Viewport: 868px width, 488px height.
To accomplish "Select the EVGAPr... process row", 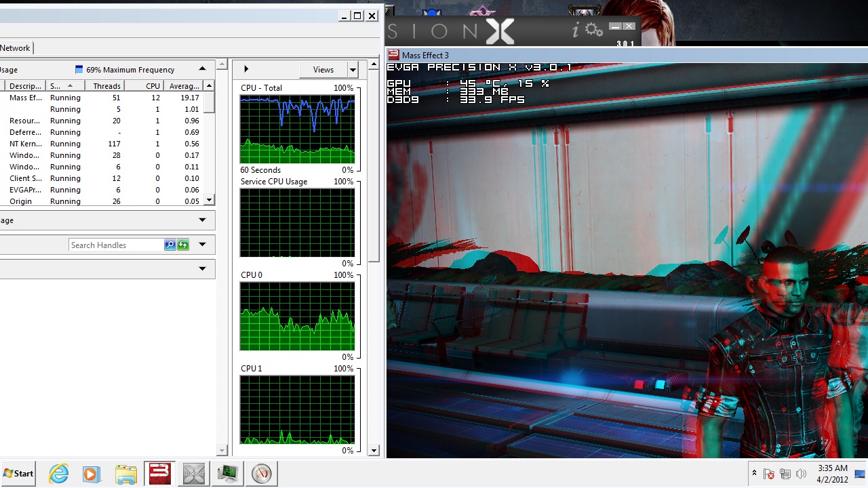I will (x=102, y=190).
